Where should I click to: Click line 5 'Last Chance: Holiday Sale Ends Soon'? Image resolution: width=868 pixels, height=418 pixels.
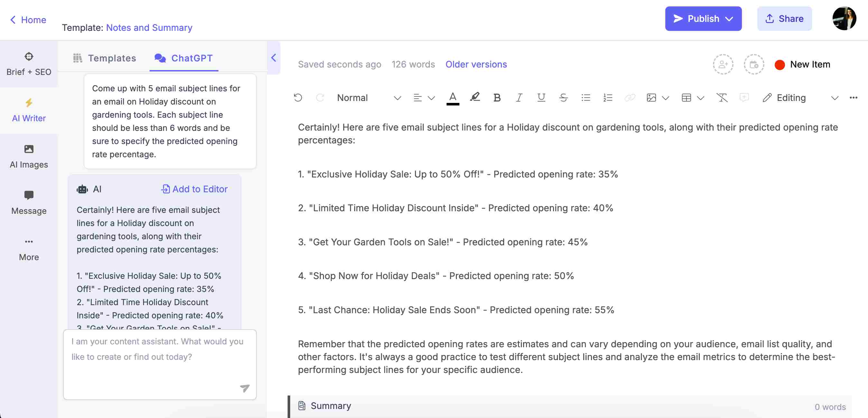[456, 310]
